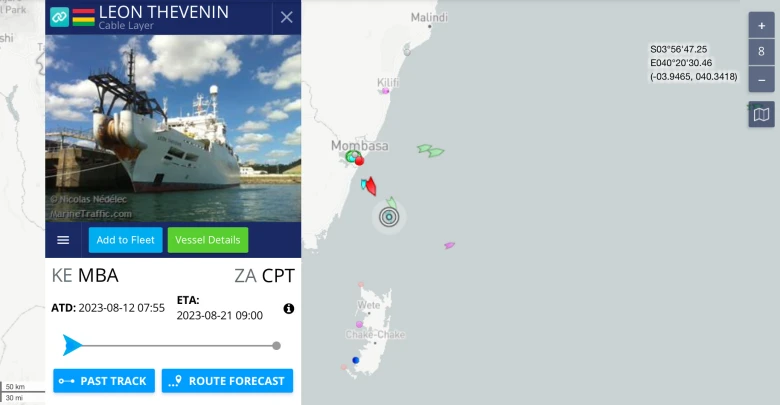
Task: Show ETA info via the information icon
Action: [x=289, y=308]
